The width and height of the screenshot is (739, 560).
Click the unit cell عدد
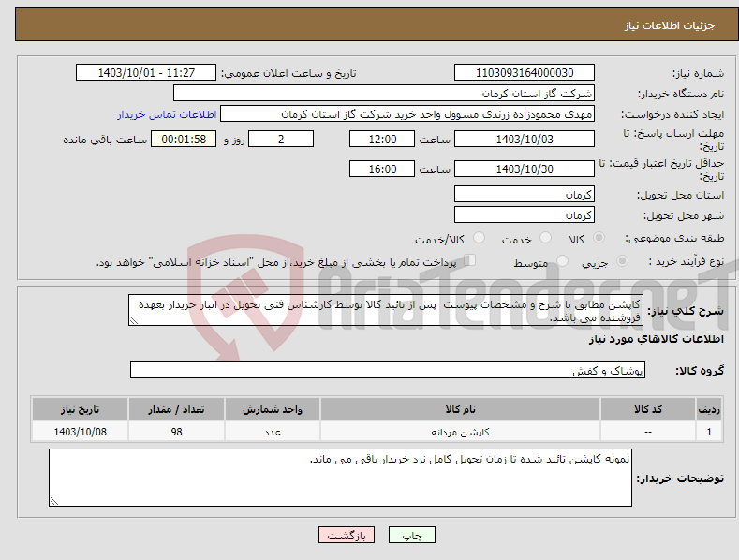[x=273, y=432]
